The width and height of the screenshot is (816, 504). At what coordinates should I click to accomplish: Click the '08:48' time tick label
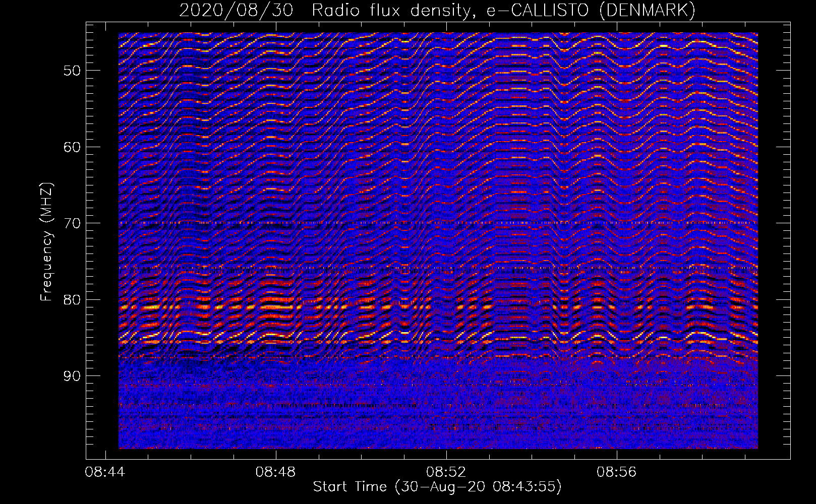pyautogui.click(x=276, y=472)
